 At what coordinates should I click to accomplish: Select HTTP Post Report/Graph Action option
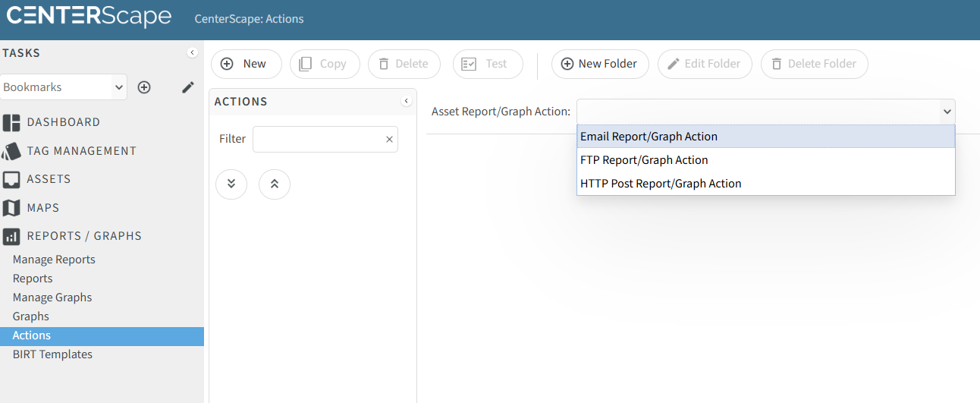(x=765, y=184)
